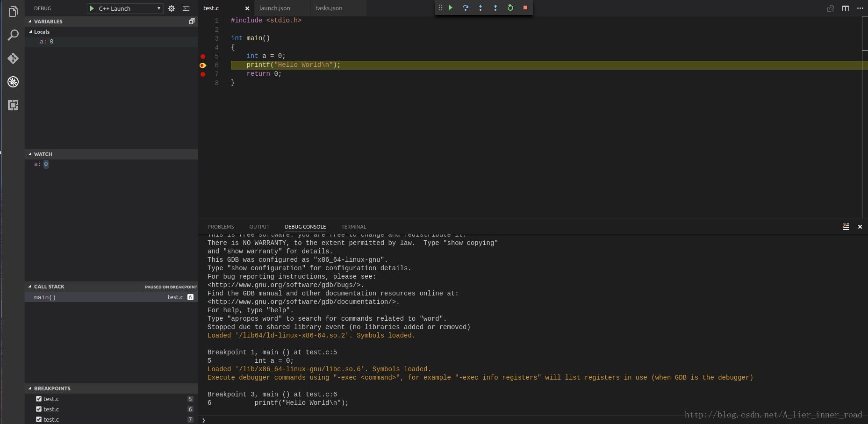Open the C++ Launch configuration dropdown
Viewport: 868px width, 424px height.
coord(130,8)
